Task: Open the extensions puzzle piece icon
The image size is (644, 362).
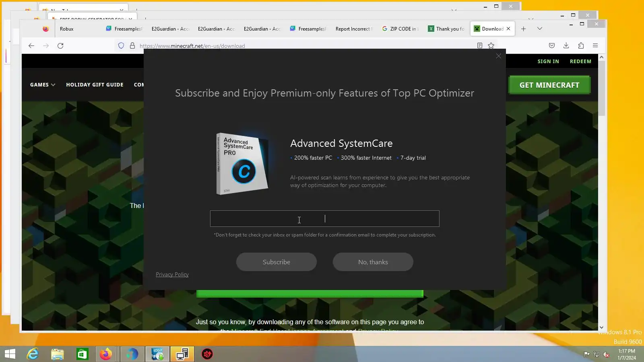Action: 581,45
